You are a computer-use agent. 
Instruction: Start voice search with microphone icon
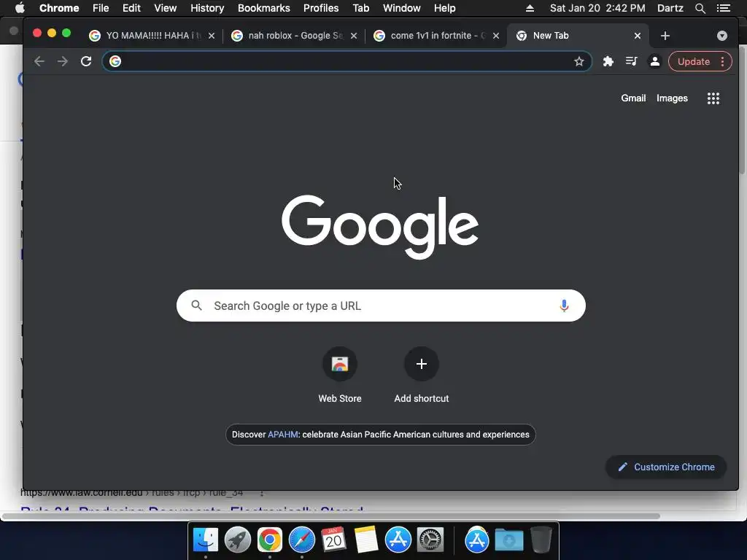[x=564, y=306]
